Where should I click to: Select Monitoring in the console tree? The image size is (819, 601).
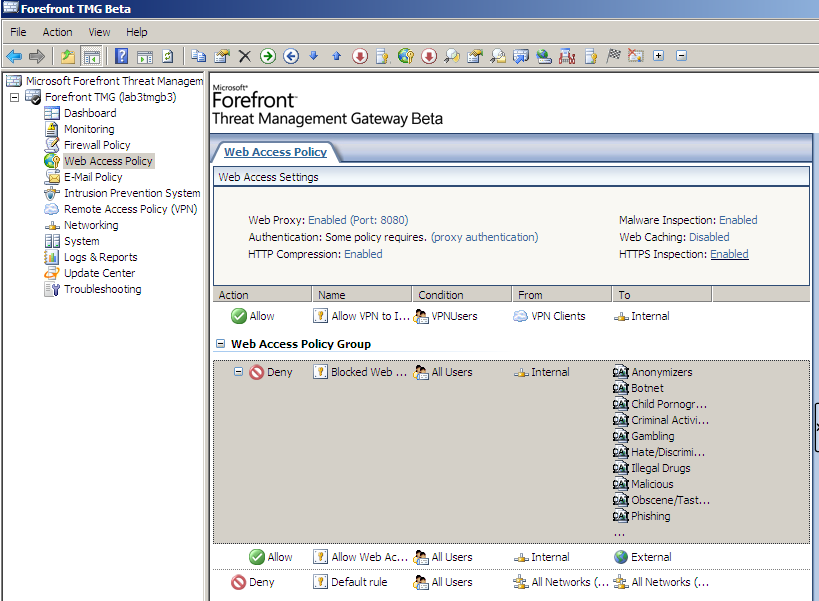pyautogui.click(x=89, y=129)
